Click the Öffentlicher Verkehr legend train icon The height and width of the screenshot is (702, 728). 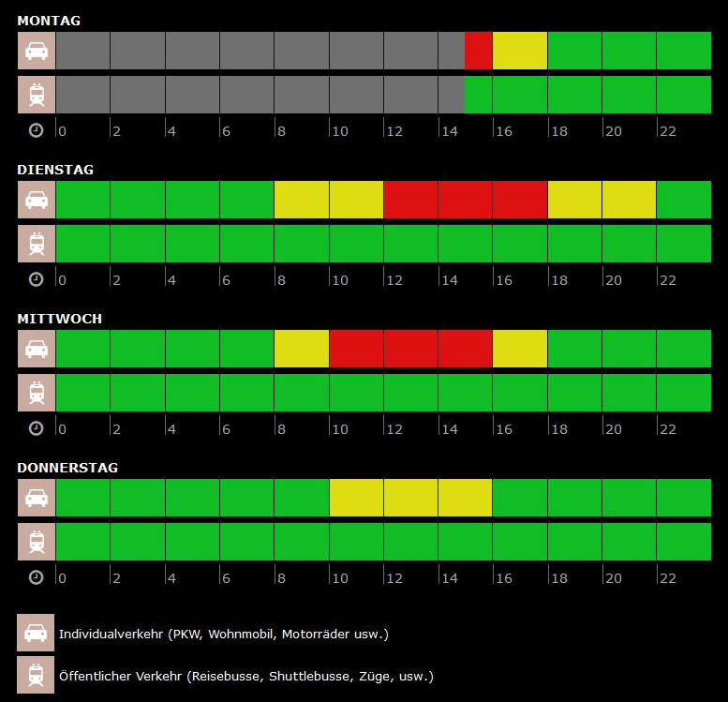[37, 675]
